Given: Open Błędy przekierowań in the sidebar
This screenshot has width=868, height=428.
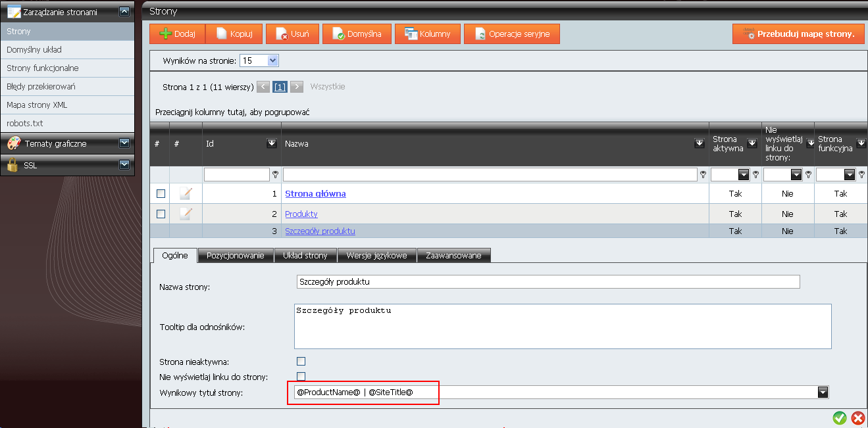Looking at the screenshot, I should (x=67, y=86).
